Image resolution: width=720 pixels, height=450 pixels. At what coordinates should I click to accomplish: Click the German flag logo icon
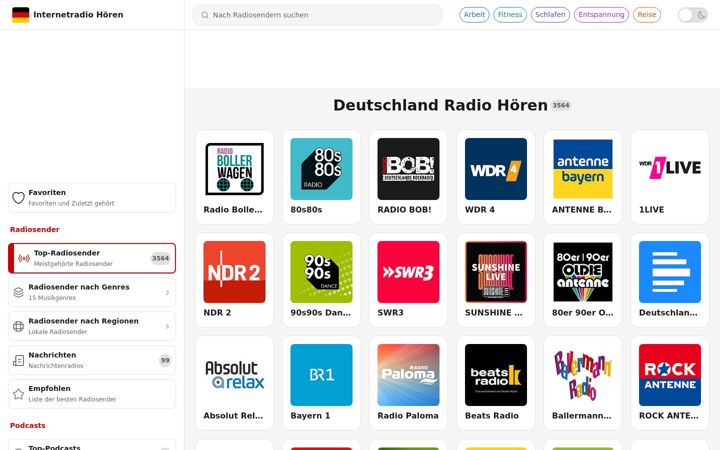[x=20, y=15]
